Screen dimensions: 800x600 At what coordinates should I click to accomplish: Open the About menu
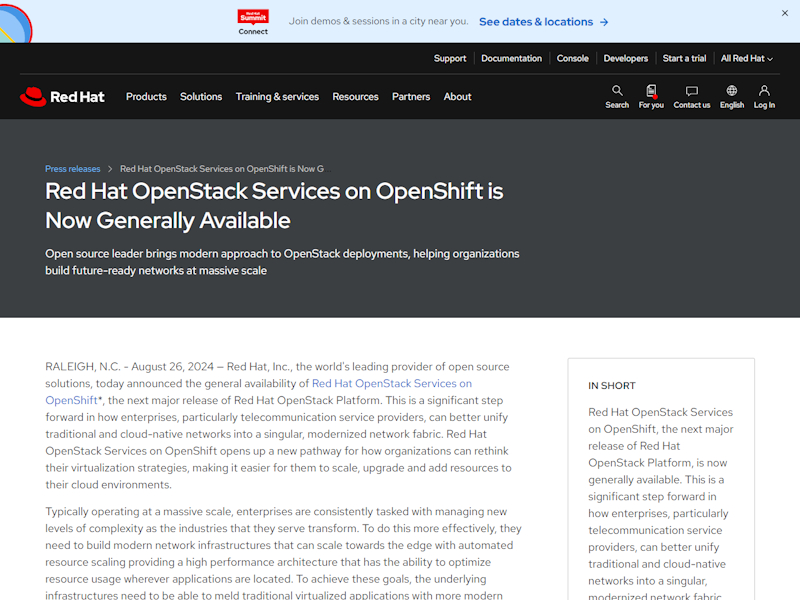coord(457,97)
